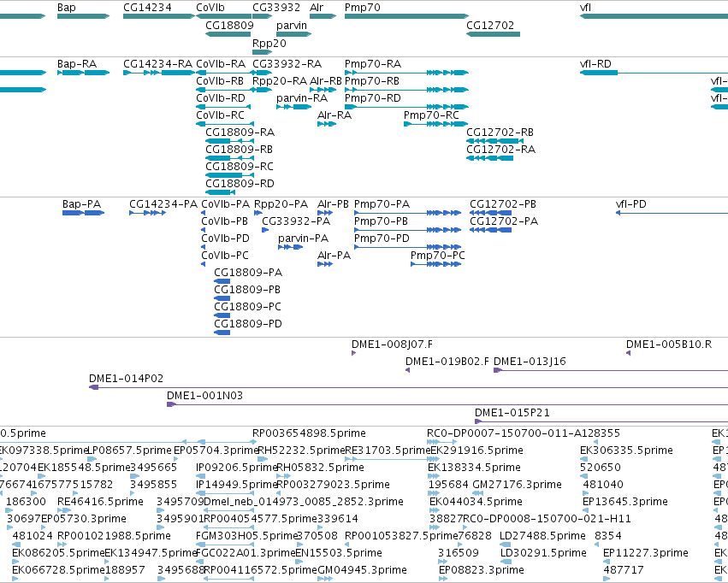This screenshot has height=583, width=728.
Task: Select the EK138334.5prime EST label
Action: 474,468
